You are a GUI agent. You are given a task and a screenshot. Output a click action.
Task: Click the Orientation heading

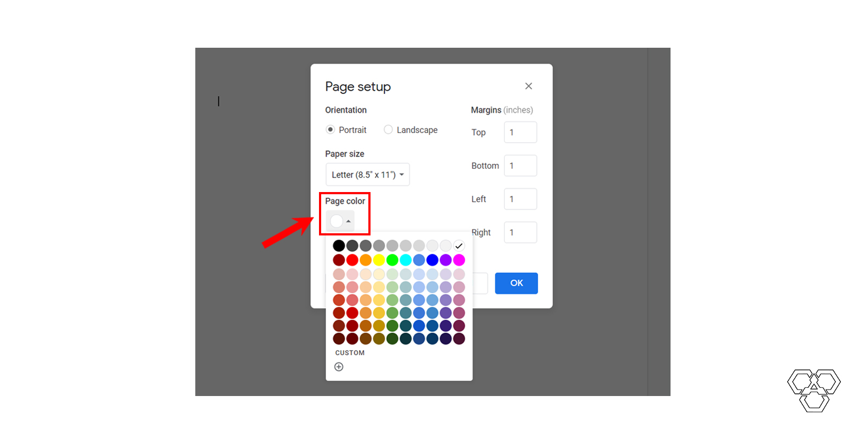pyautogui.click(x=346, y=110)
